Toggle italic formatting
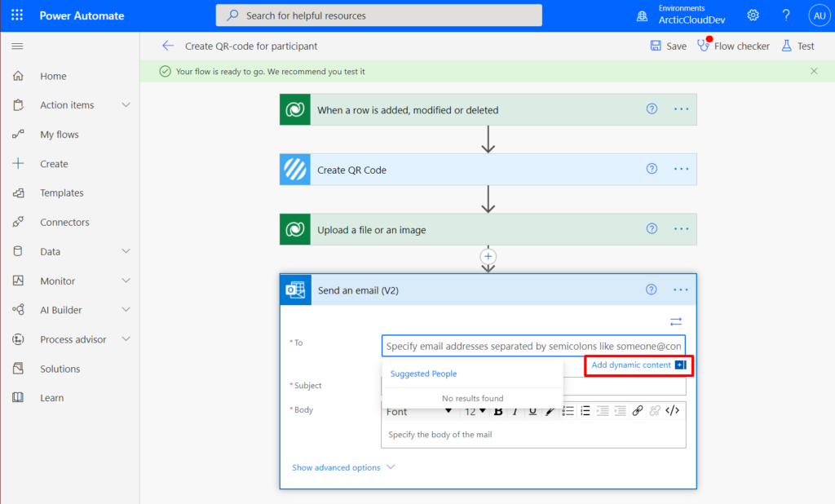 (x=515, y=411)
